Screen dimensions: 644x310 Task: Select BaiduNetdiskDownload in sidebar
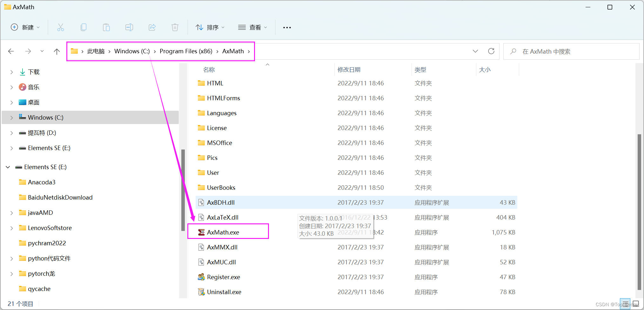coord(60,197)
